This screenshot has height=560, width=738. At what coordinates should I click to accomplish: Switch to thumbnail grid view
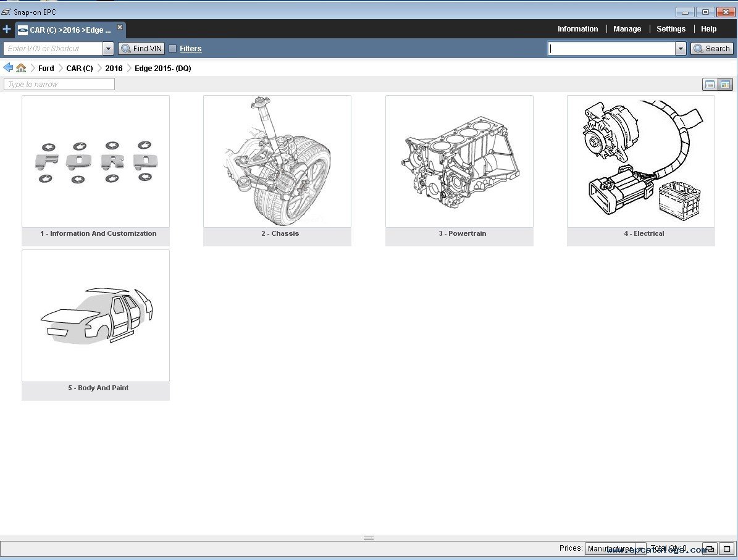[x=725, y=85]
